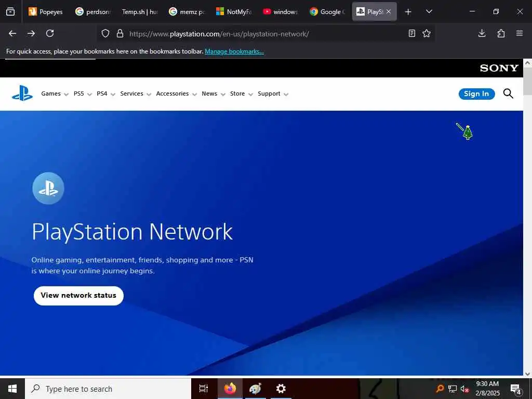Switch to the Temp.sh tab
The height and width of the screenshot is (399, 532).
pyautogui.click(x=140, y=12)
